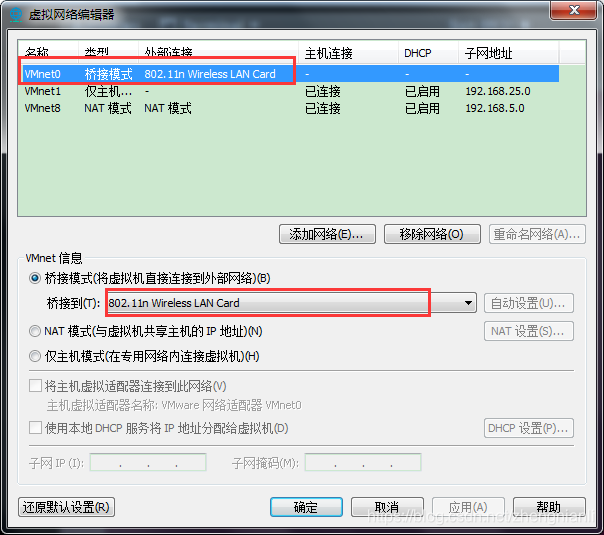Click the 取消 button
Image resolution: width=604 pixels, height=535 pixels.
pyautogui.click(x=387, y=507)
